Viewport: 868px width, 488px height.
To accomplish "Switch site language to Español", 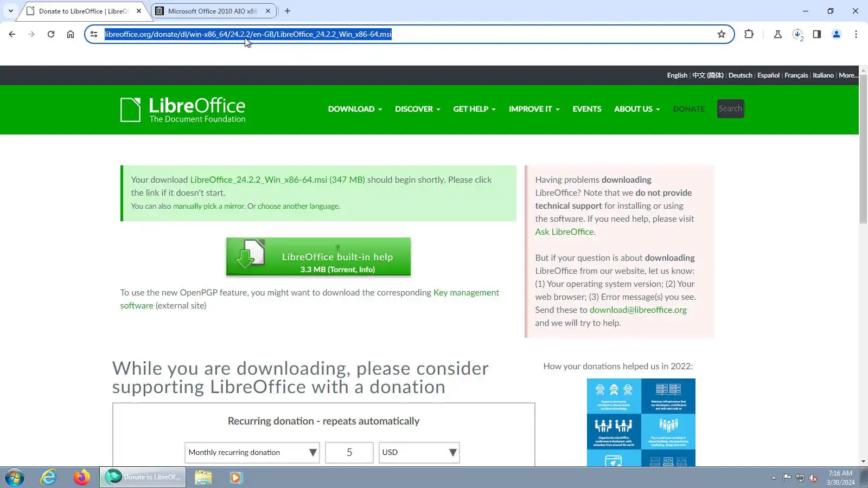I will (x=768, y=75).
